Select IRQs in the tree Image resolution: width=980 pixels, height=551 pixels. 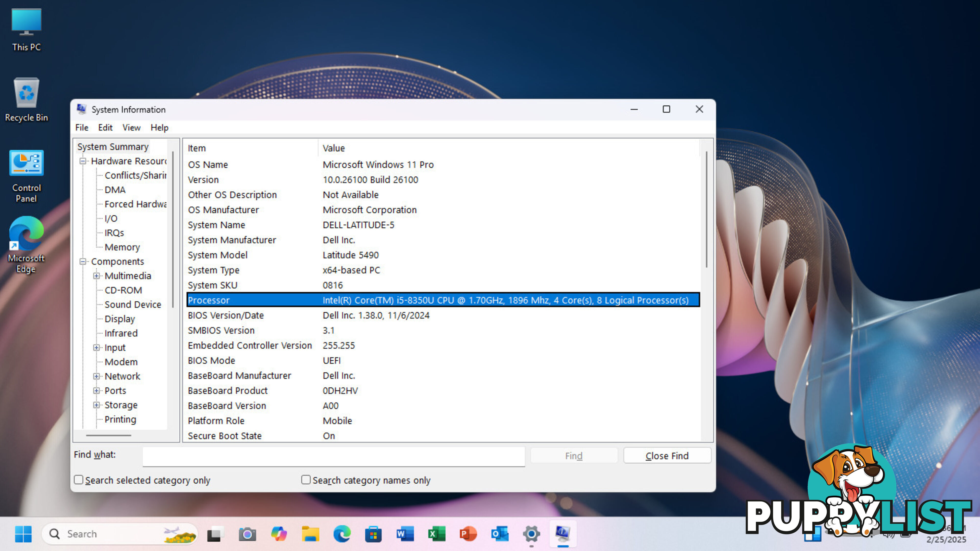[114, 233]
